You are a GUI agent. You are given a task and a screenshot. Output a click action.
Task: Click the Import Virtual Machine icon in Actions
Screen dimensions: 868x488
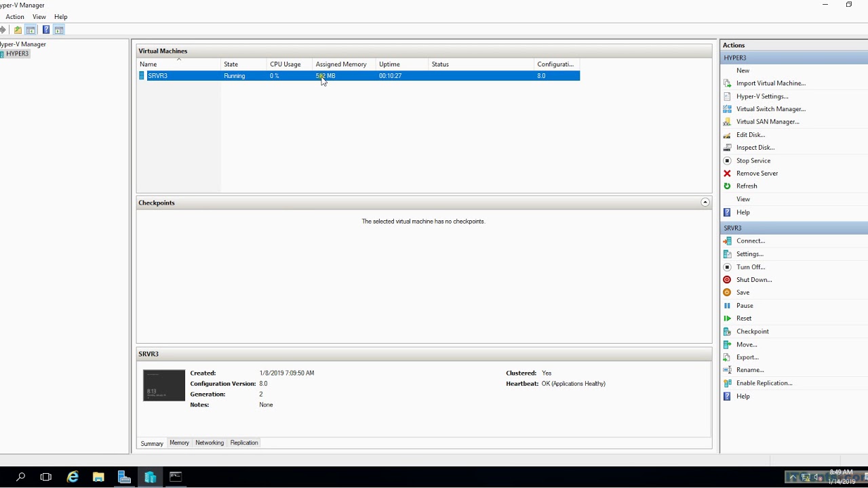727,83
